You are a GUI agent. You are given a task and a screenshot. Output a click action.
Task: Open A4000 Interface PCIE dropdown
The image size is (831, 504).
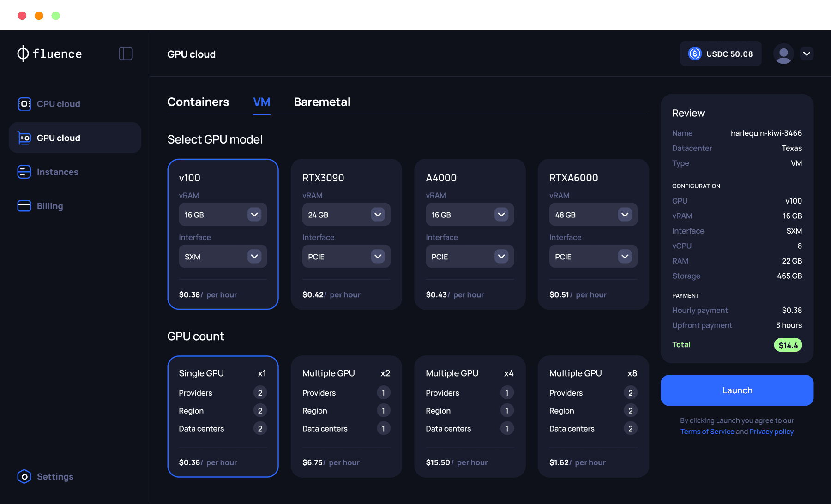tap(470, 257)
